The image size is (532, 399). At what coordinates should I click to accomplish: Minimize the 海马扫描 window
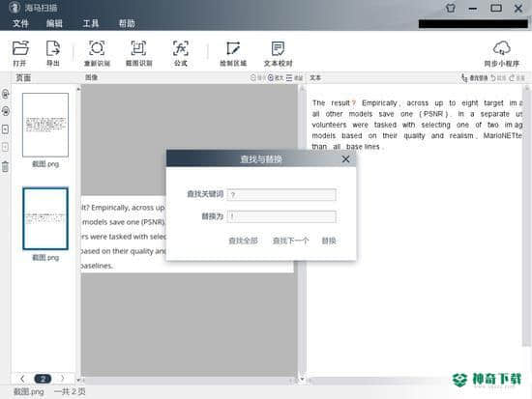coord(473,8)
